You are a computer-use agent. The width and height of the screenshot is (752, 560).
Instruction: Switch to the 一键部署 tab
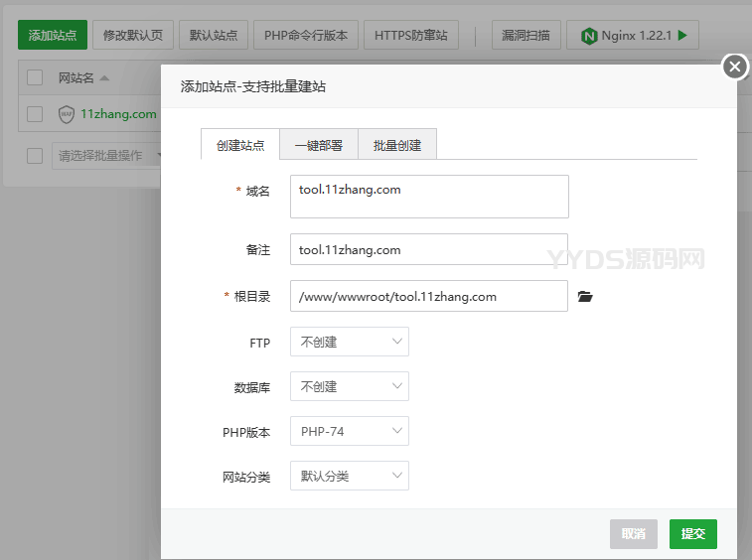click(319, 145)
